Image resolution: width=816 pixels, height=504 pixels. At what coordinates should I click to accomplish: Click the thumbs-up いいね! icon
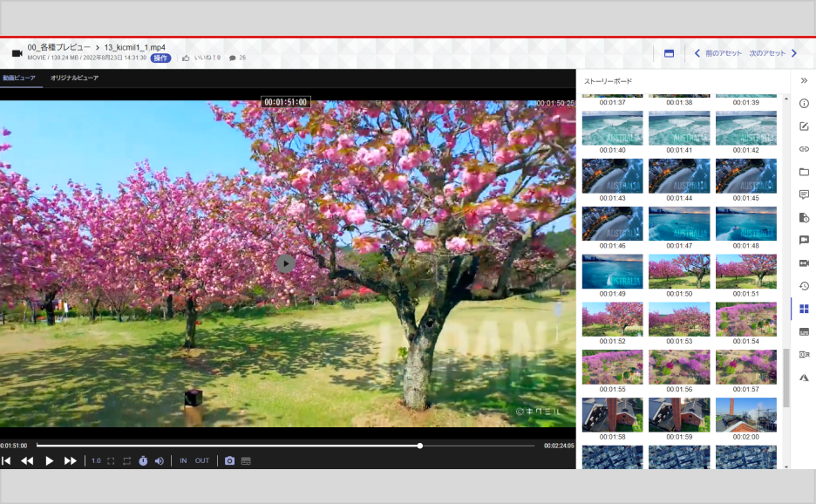click(x=186, y=58)
